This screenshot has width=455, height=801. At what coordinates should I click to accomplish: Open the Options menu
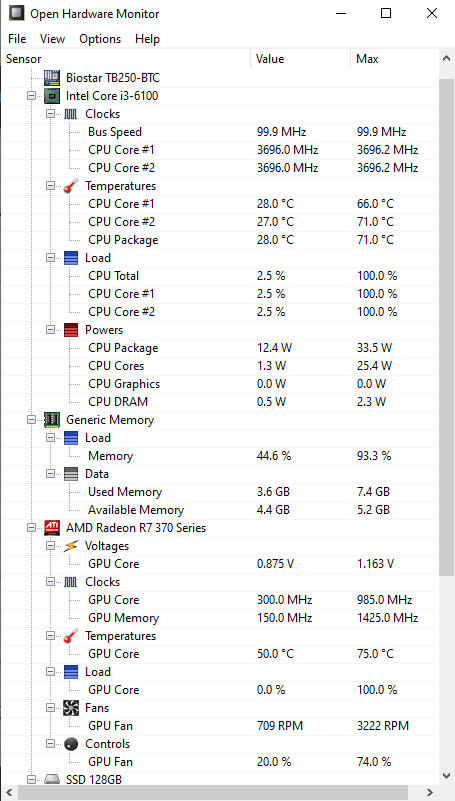100,39
